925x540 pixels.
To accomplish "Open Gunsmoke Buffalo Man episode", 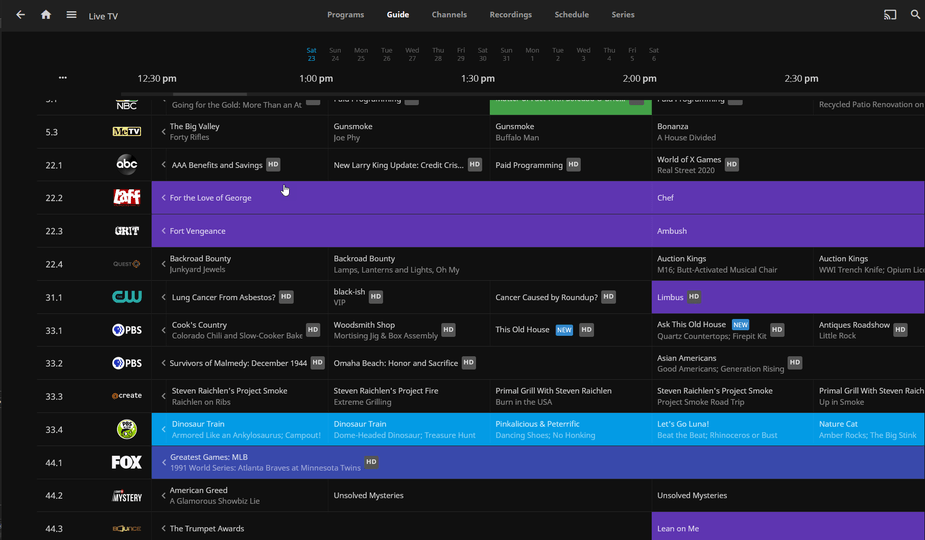I will click(x=570, y=132).
